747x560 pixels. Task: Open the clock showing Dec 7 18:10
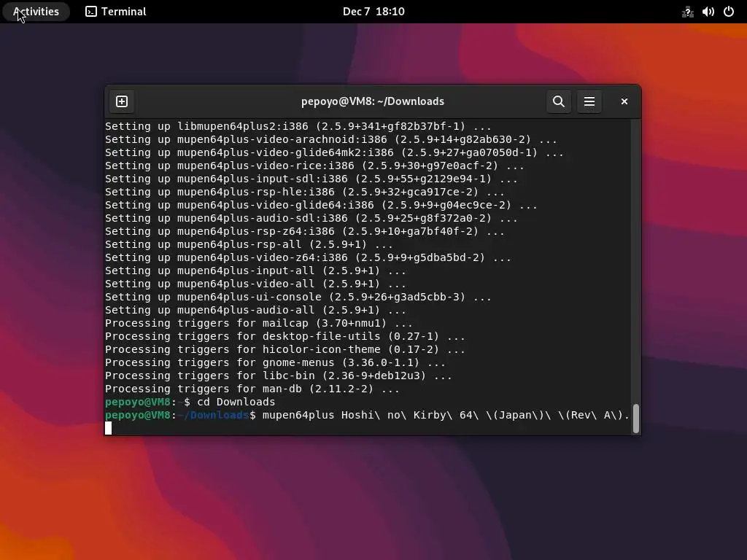tap(373, 12)
